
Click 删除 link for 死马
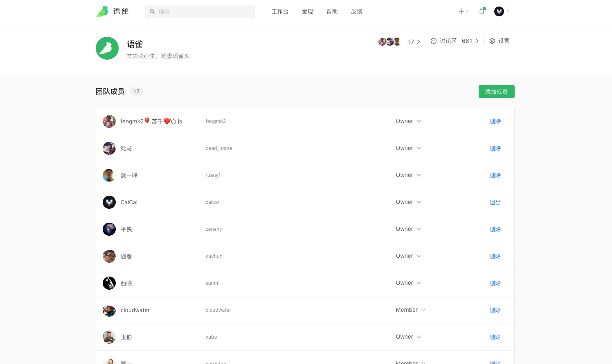(x=495, y=148)
